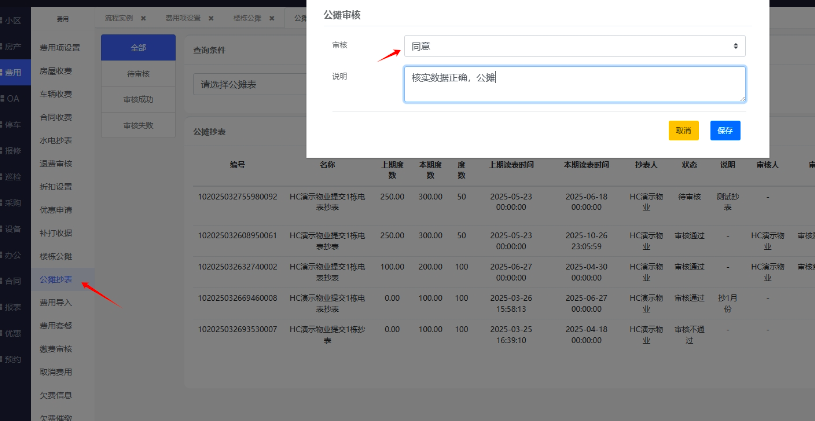The image size is (815, 421).
Task: Click the arrows on the 审核 select
Action: tap(735, 46)
